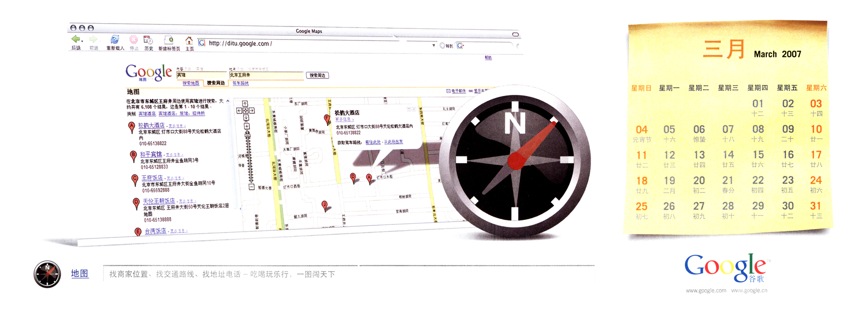Click marker D beside 天伦王朝饭店 in the list

point(136,203)
